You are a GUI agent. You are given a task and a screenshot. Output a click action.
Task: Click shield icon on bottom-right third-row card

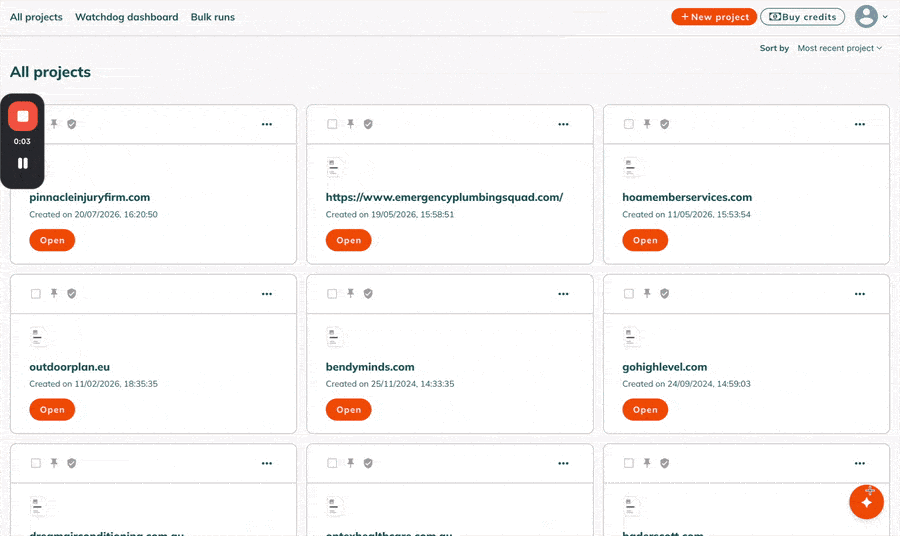665,463
